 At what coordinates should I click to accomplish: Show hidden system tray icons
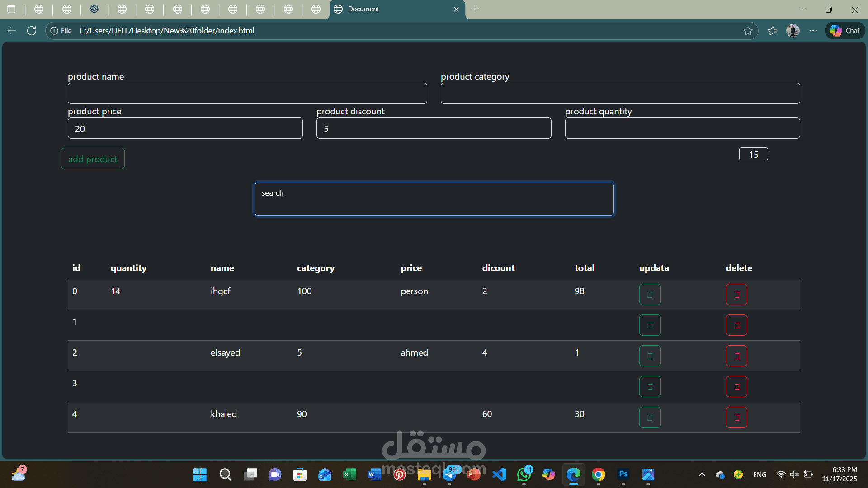pos(702,474)
